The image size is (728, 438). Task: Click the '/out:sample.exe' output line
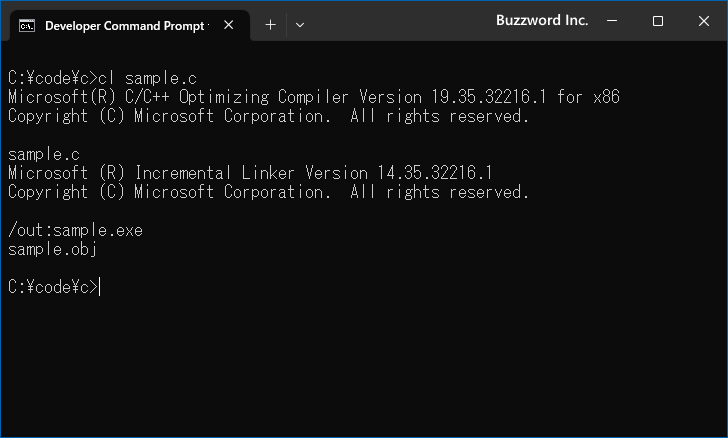point(75,230)
